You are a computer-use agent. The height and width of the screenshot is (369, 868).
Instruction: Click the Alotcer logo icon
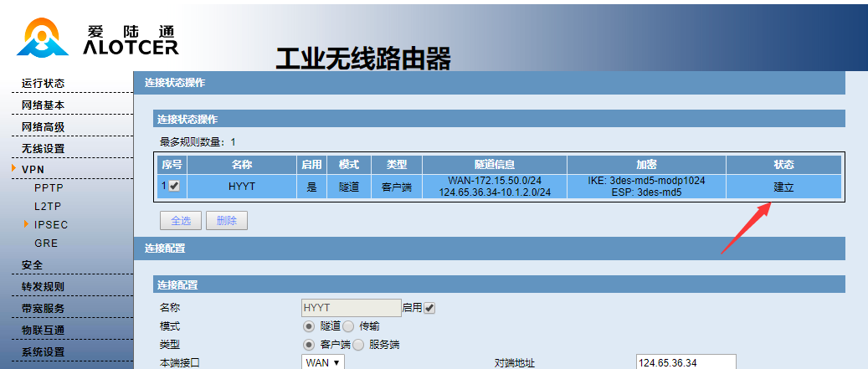pos(43,38)
